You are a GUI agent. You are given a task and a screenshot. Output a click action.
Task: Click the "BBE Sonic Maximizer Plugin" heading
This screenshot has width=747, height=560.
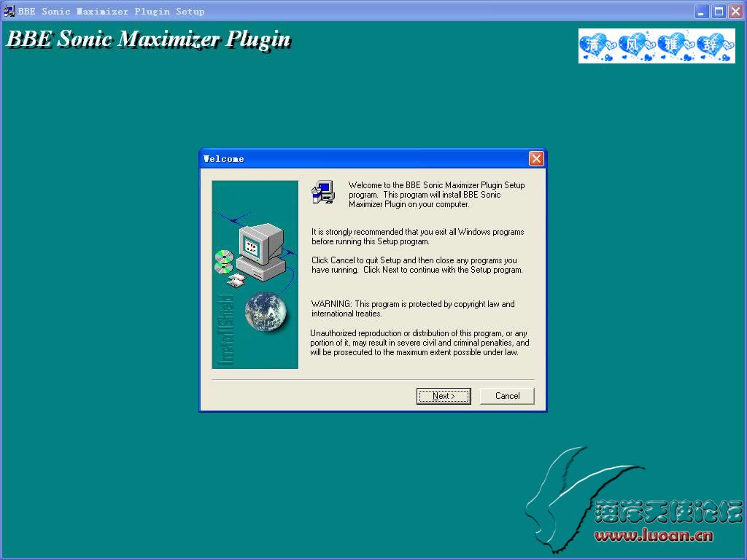[x=149, y=39]
